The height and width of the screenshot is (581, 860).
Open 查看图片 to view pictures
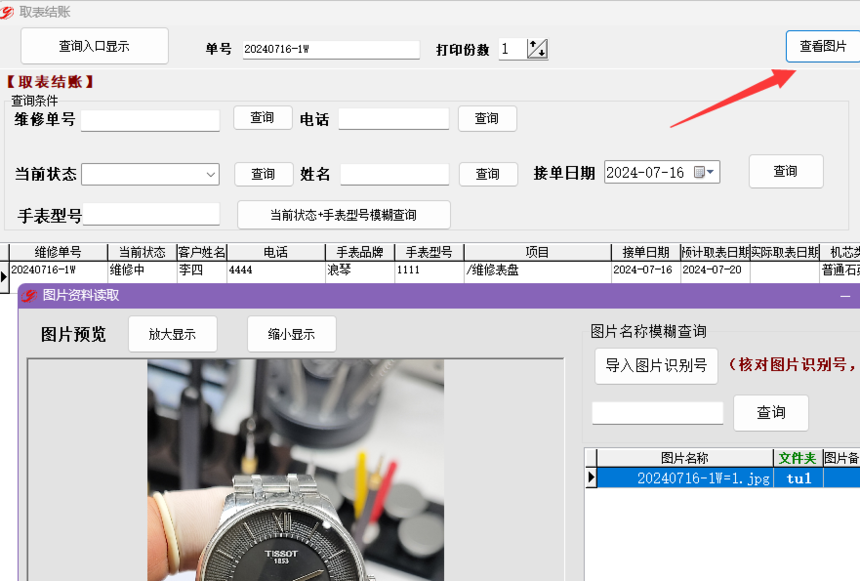click(x=823, y=46)
